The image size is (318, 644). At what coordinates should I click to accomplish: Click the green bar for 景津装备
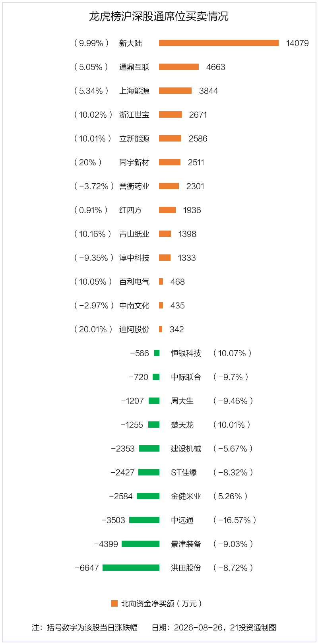click(140, 544)
